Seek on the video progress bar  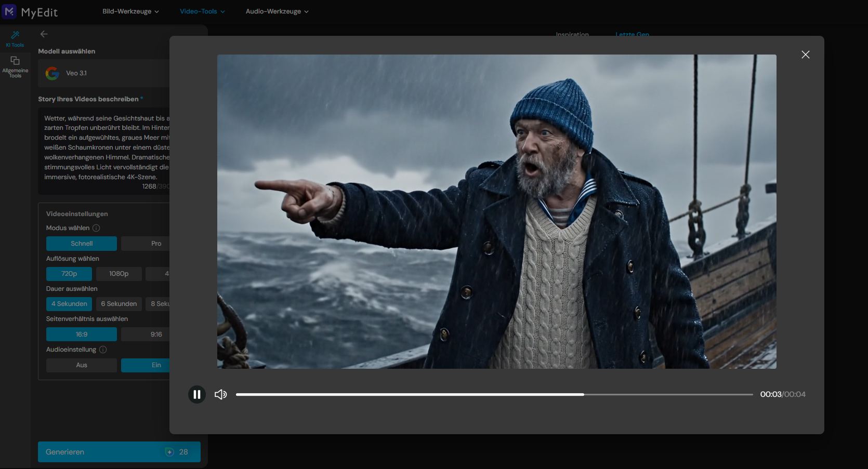[x=494, y=394]
